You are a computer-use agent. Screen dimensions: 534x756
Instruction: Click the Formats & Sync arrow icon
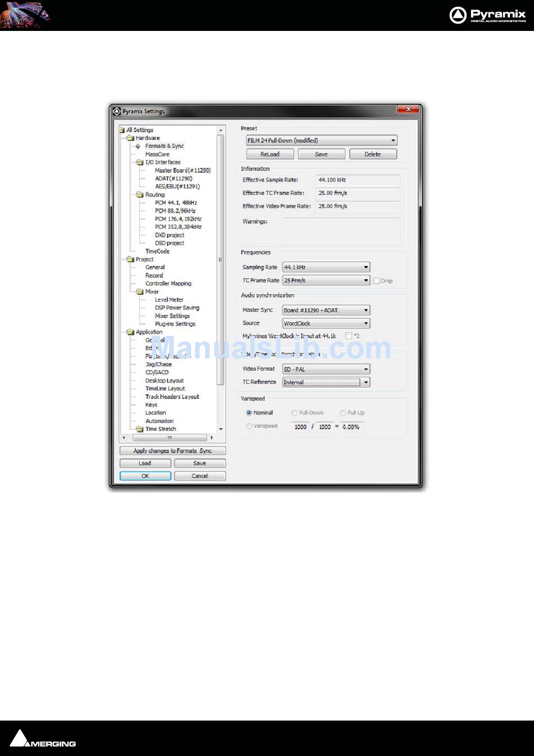(x=138, y=146)
